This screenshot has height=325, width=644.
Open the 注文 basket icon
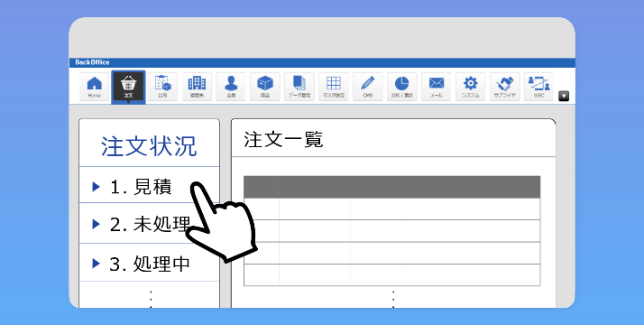pyautogui.click(x=128, y=87)
